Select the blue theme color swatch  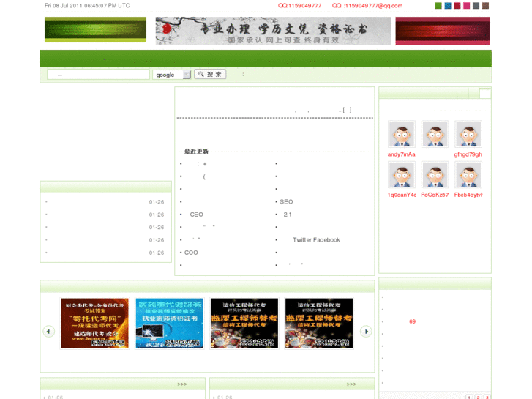[x=448, y=5]
